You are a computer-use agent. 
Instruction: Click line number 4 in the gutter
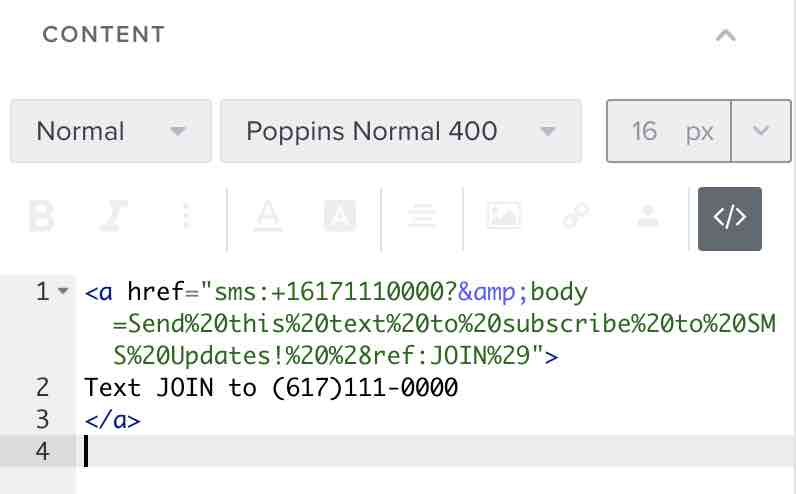(42, 451)
